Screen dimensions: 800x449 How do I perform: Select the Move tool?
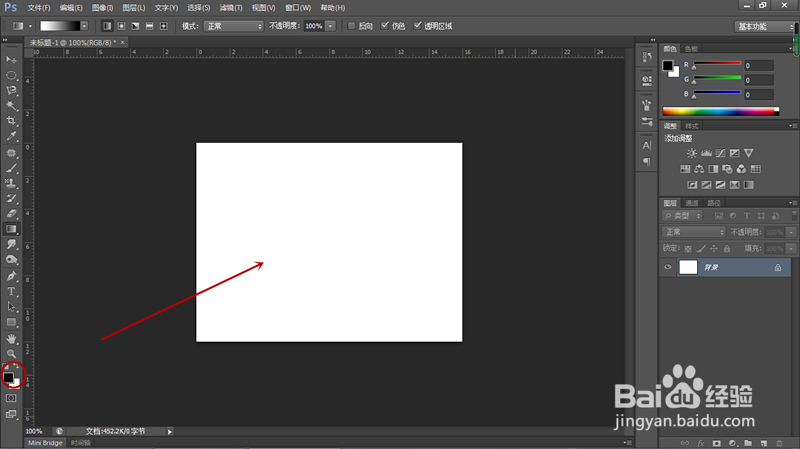(11, 60)
